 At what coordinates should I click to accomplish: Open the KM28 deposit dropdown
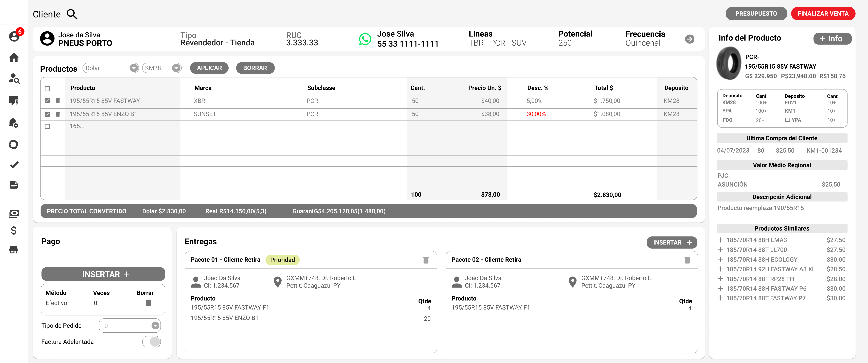point(176,68)
